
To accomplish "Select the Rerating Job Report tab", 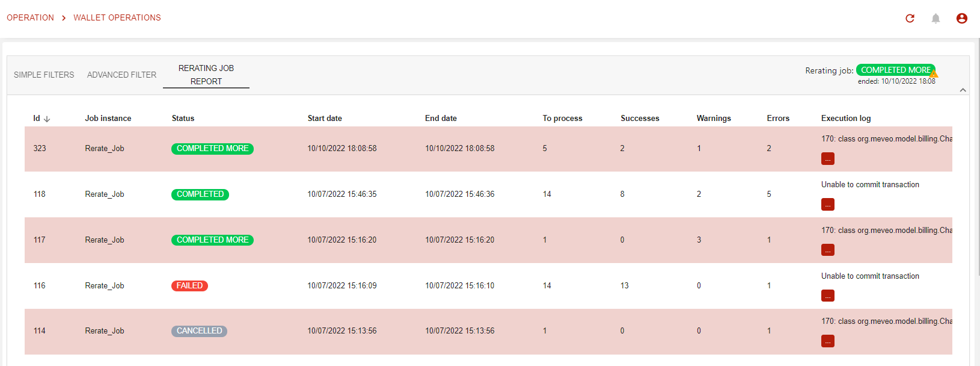I will (x=206, y=75).
